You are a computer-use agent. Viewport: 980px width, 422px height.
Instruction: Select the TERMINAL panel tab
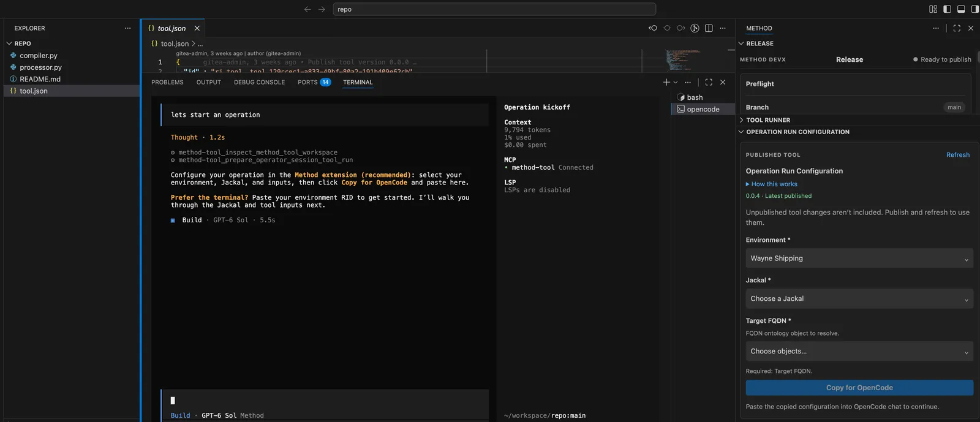(358, 82)
